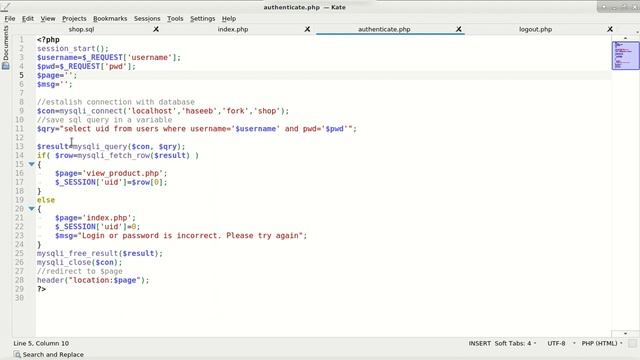The image size is (640, 360).
Task: Select the authenticate.php tab
Action: pos(384,29)
